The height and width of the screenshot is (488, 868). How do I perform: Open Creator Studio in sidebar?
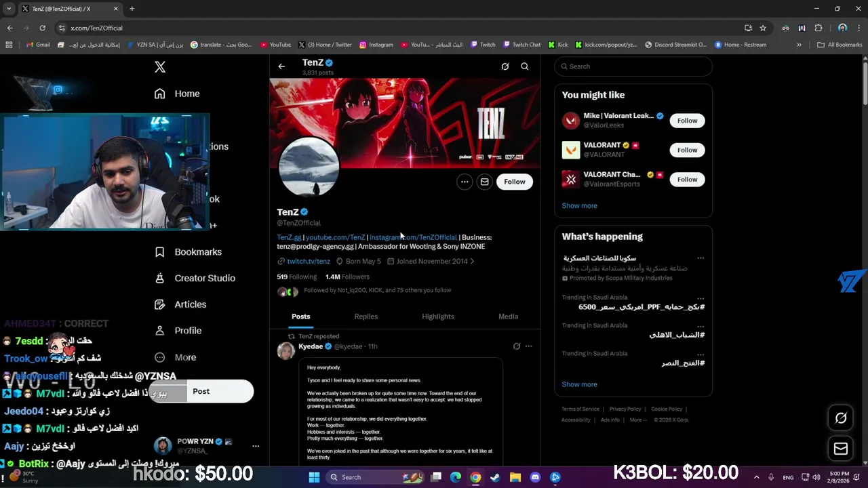tap(195, 278)
